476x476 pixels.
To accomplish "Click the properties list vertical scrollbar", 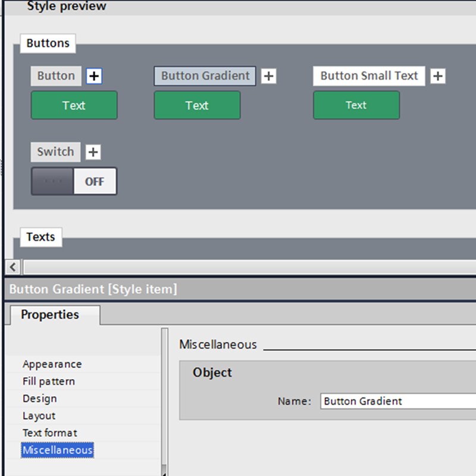I will click(x=165, y=402).
